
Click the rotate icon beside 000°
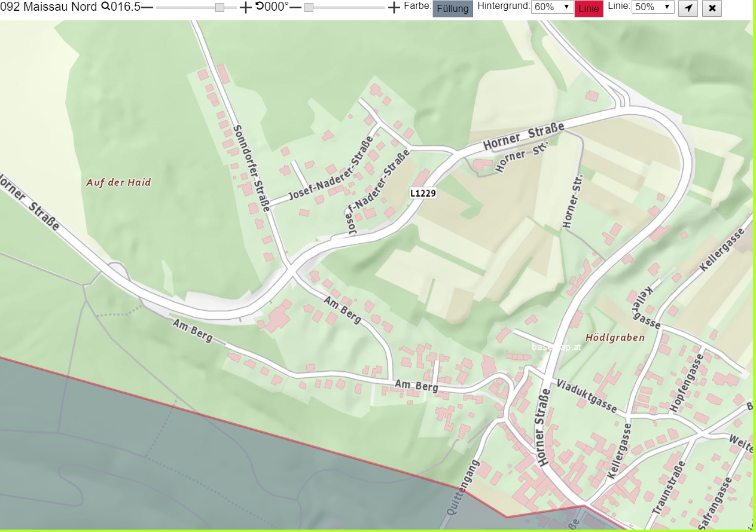coord(260,7)
